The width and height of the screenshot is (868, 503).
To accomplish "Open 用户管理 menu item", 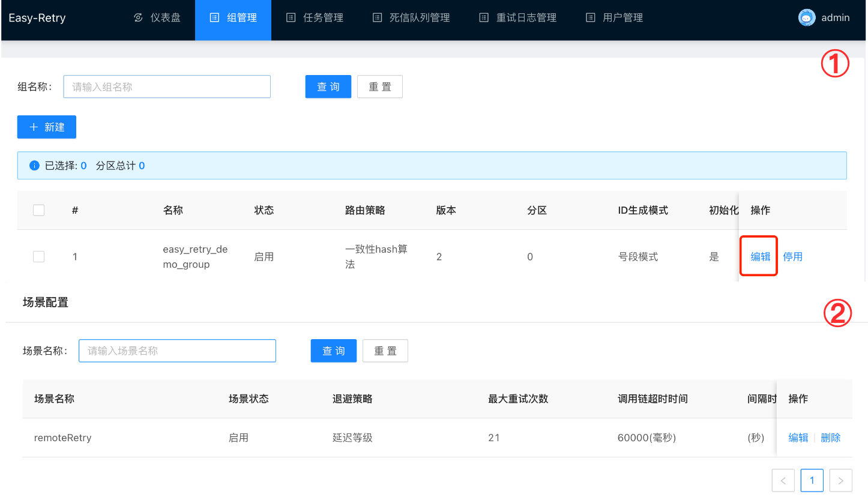I will tap(615, 17).
